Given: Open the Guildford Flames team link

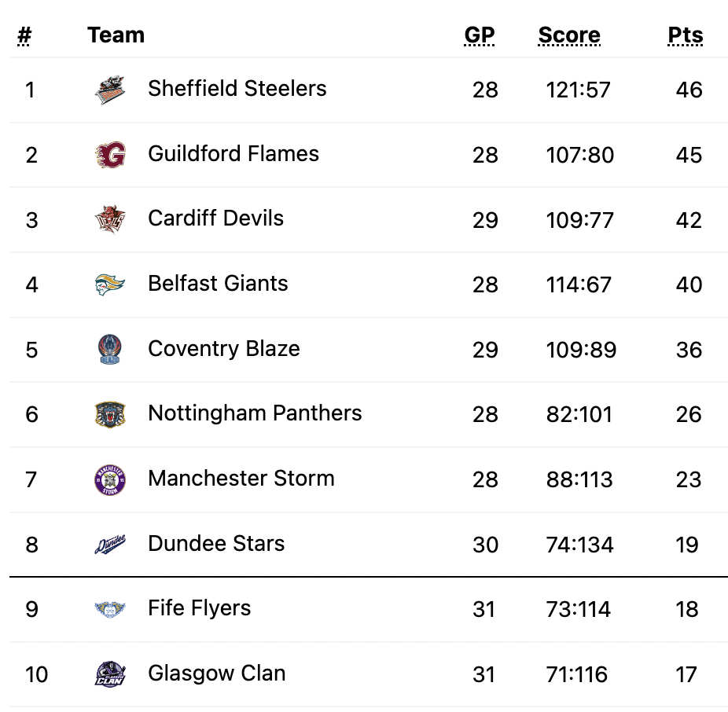Looking at the screenshot, I should (233, 153).
